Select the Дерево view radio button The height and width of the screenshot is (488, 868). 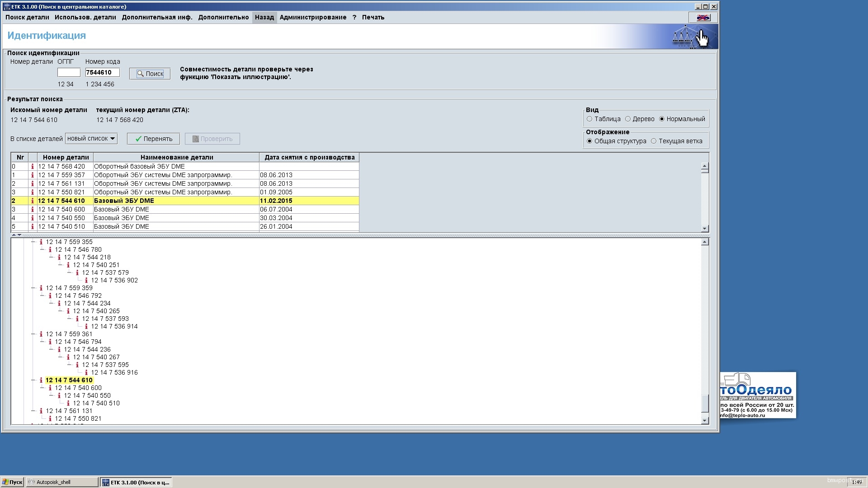point(628,119)
